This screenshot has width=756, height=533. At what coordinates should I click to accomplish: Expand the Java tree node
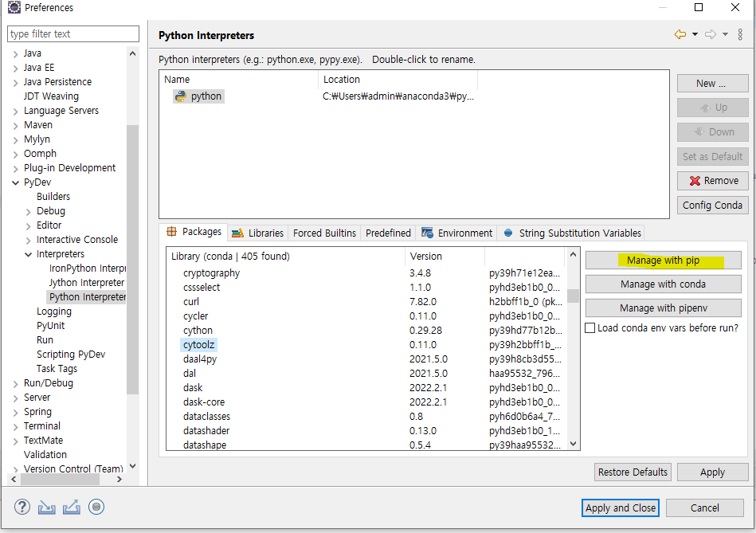[x=15, y=54]
